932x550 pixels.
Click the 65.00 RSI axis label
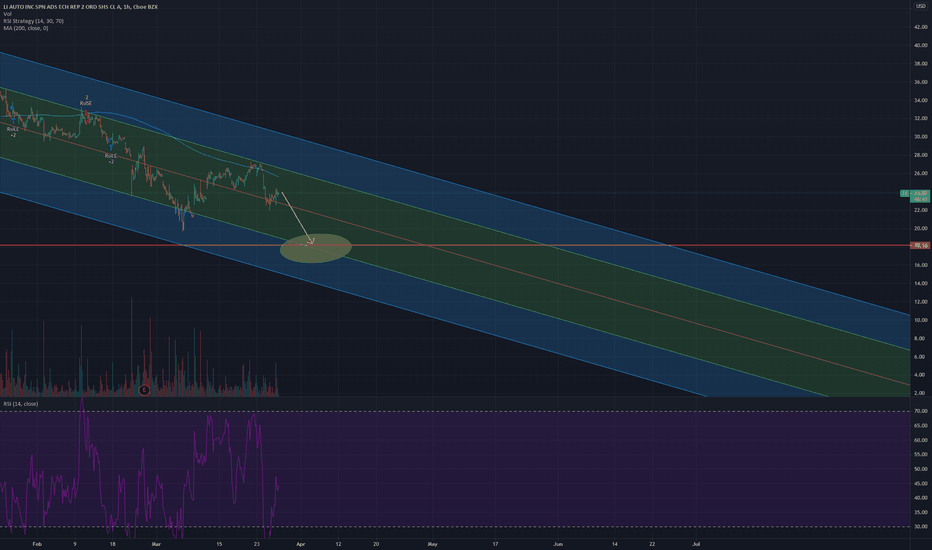[x=922, y=426]
